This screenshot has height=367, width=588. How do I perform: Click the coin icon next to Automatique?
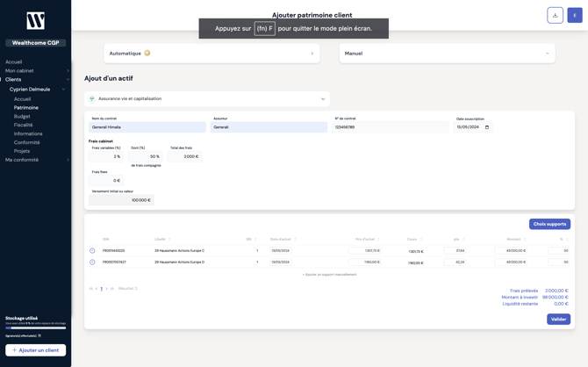tap(147, 54)
